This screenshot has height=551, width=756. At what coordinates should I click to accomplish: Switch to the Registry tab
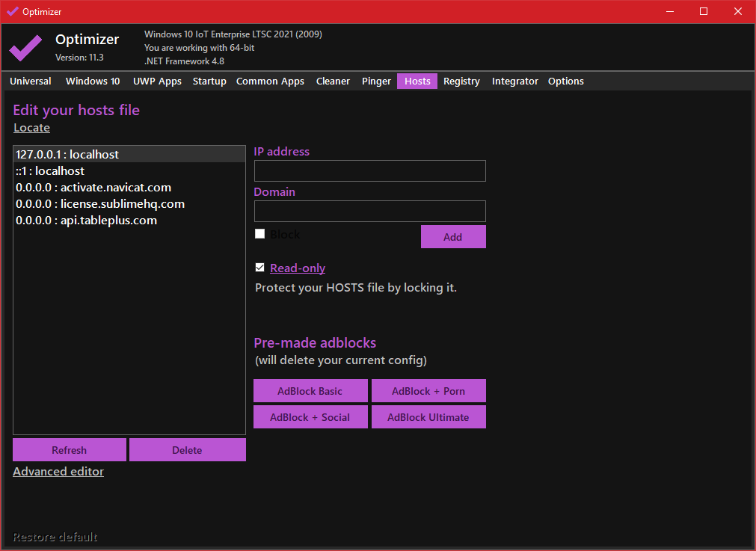461,81
